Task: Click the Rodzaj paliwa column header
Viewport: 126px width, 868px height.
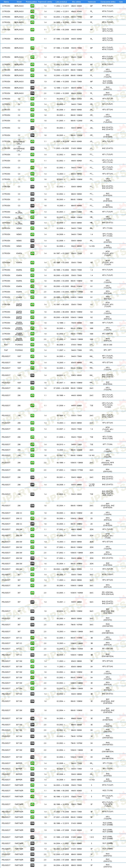Action: 31,2
